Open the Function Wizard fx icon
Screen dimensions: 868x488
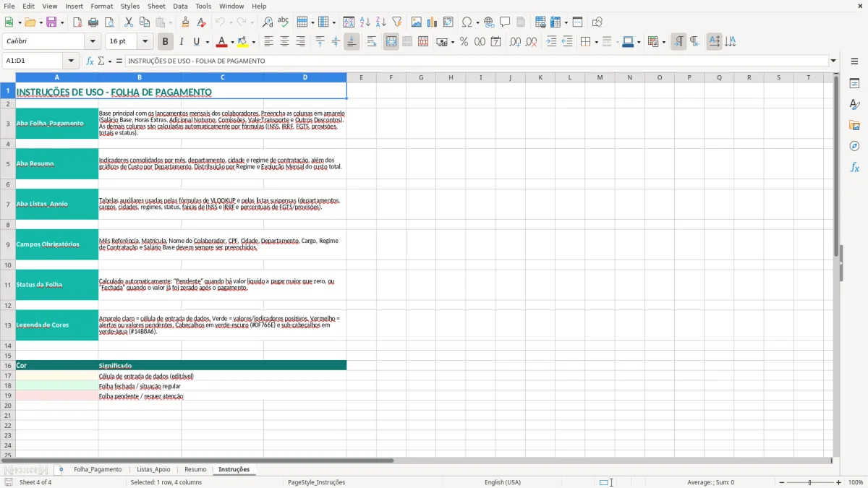(x=90, y=61)
